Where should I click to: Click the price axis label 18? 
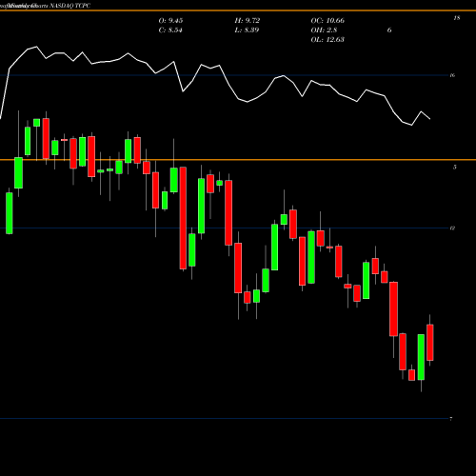point(457,18)
